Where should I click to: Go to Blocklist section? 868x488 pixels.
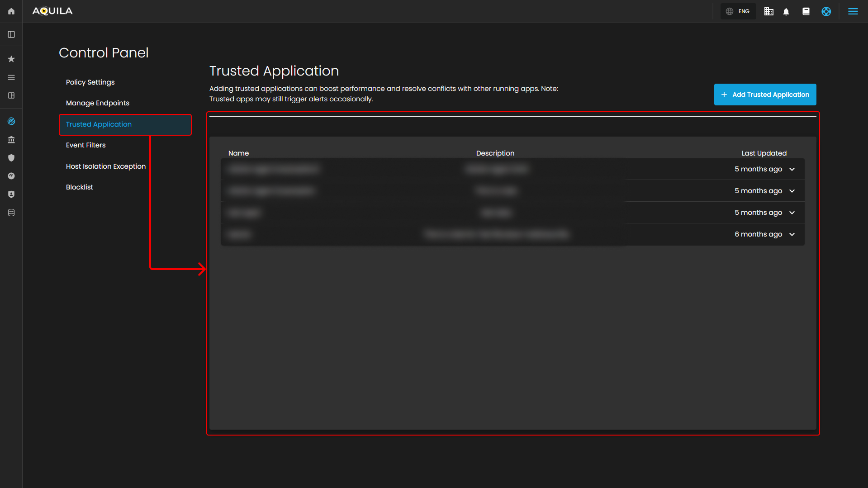click(x=80, y=187)
